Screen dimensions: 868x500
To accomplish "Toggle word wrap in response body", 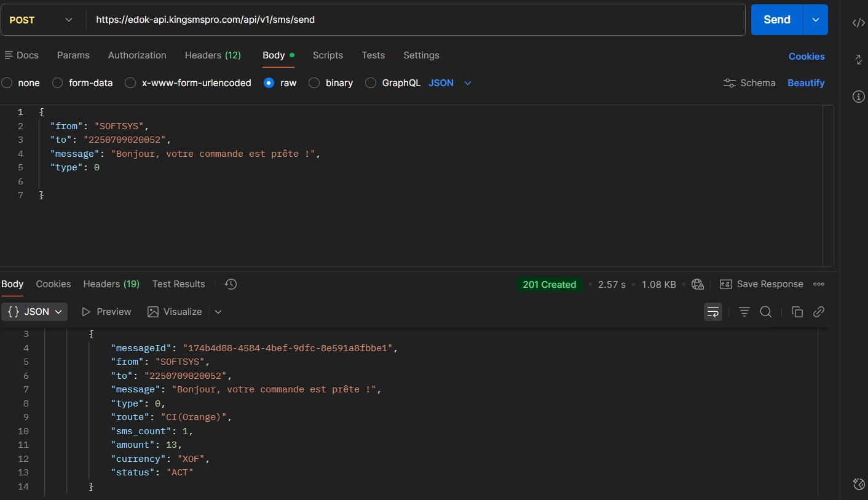I will coord(713,312).
